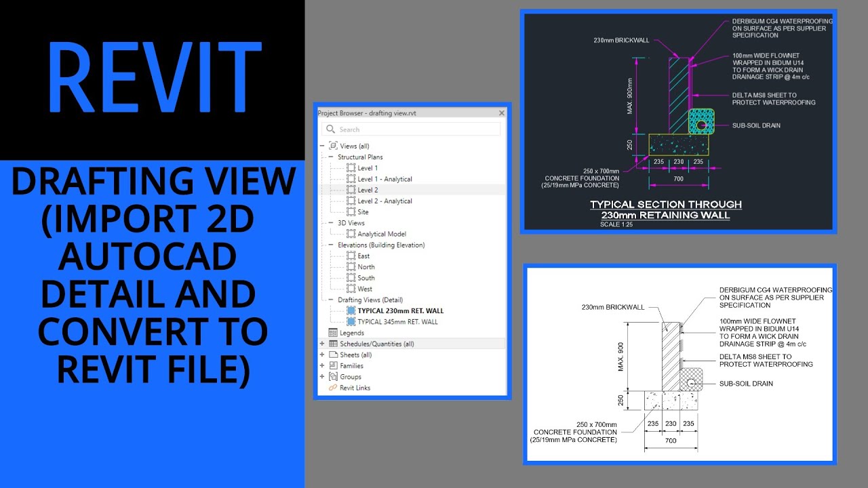
Task: Select the Analytical Model 3D view icon
Action: pyautogui.click(x=351, y=234)
